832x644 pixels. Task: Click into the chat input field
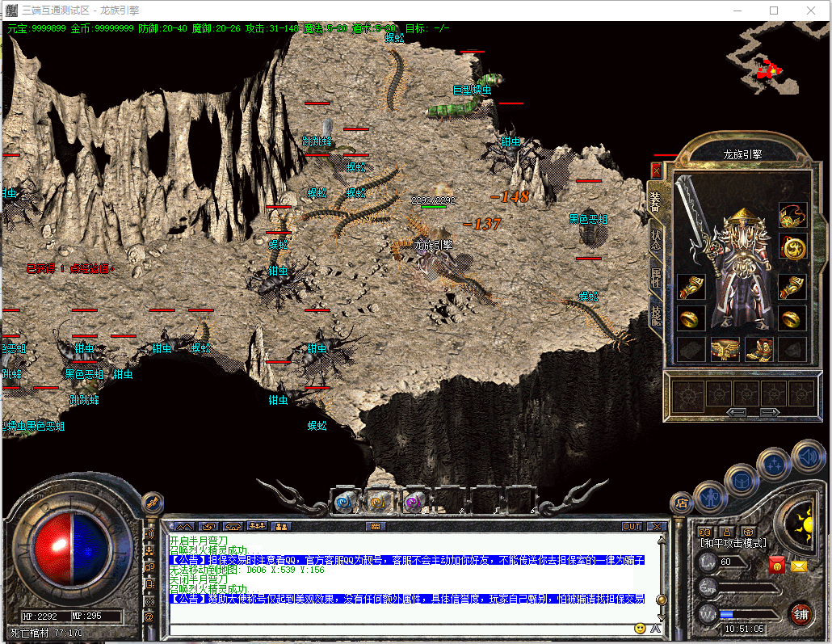[401, 629]
